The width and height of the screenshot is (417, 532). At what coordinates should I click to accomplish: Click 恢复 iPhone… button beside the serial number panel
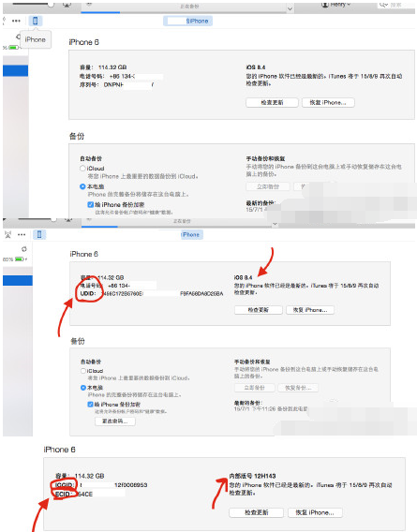coord(328,102)
